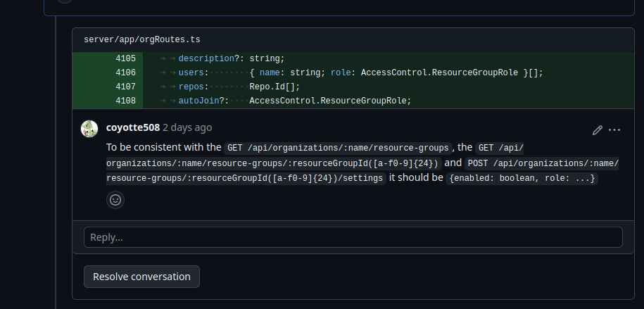Open the coyotte508 username profile link
Screen dimensions: 644x309
pos(132,127)
